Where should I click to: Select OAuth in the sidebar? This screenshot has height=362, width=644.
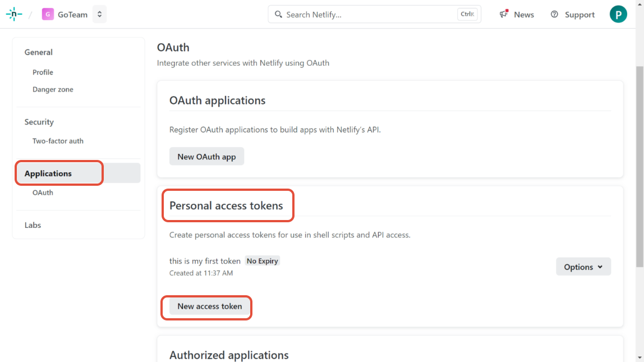point(43,193)
